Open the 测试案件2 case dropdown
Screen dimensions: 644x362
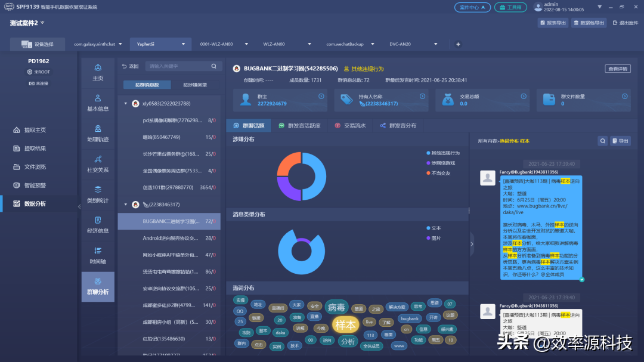coord(42,23)
